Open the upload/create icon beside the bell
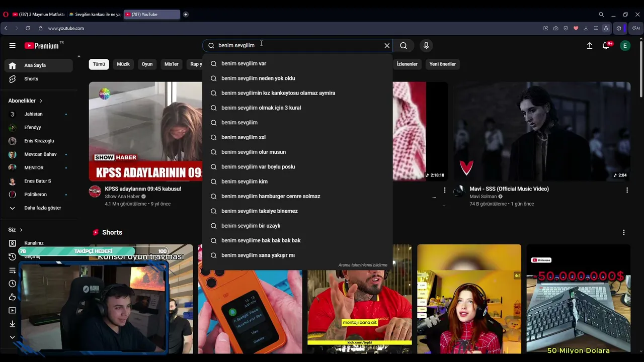 590,46
